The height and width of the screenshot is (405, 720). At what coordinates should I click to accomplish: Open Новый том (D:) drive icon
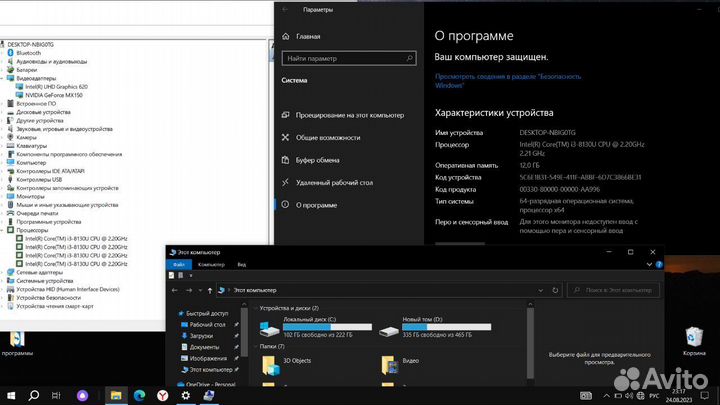tap(388, 331)
